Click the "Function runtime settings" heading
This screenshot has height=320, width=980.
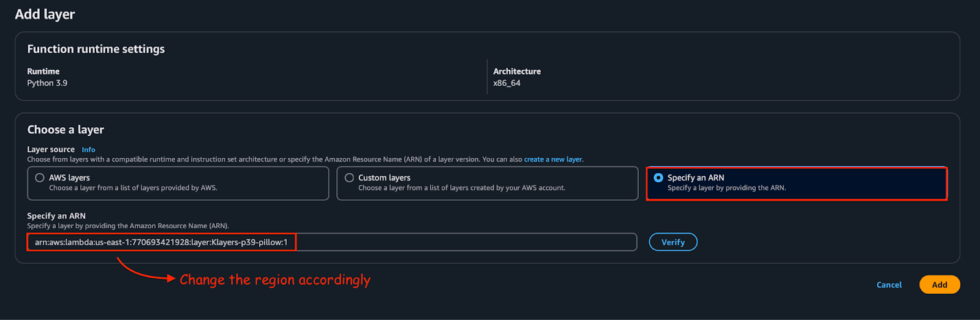tap(96, 49)
